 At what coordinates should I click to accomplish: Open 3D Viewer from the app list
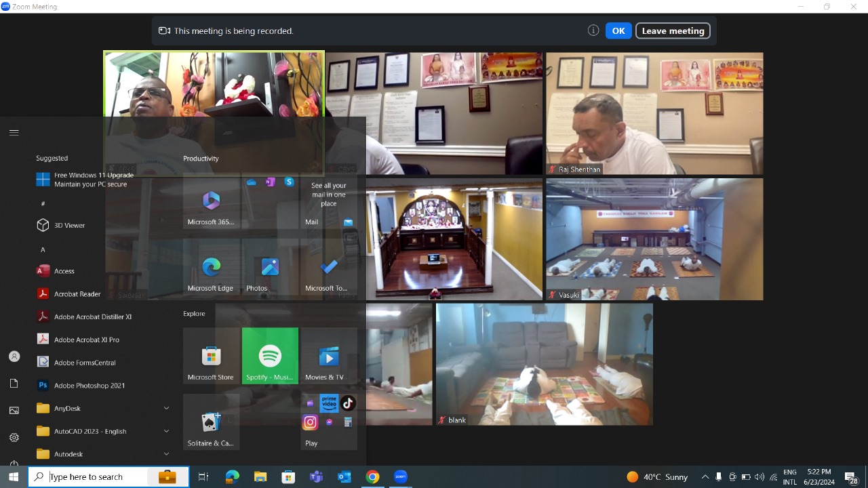click(102, 225)
